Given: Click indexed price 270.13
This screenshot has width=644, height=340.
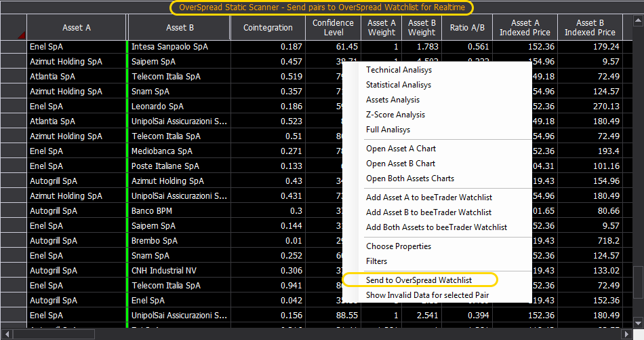Looking at the screenshot, I should (x=590, y=107).
